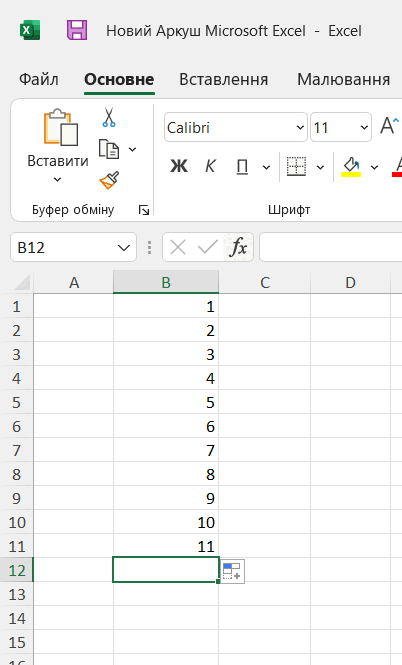Viewport: 402px width, 665px height.
Task: Select column B header
Action: (166, 282)
